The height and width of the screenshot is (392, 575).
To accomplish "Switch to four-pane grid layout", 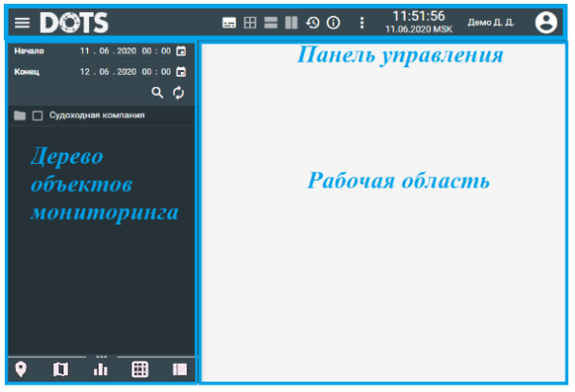I will (250, 23).
